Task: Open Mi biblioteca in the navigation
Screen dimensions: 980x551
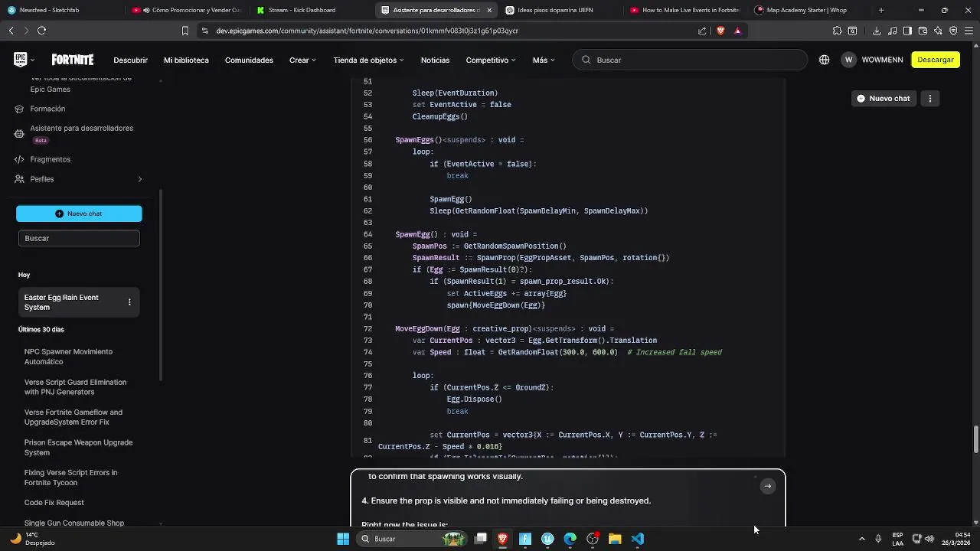Action: (x=186, y=60)
